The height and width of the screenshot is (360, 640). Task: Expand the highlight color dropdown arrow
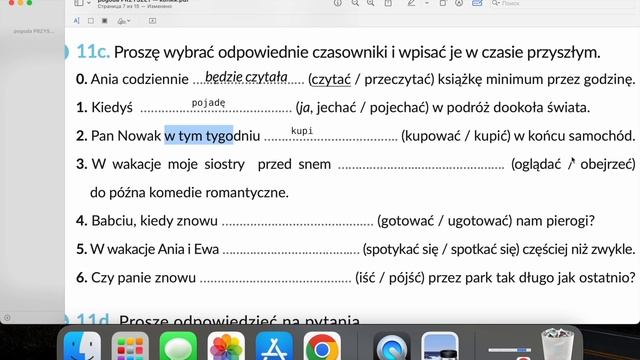pyautogui.click(x=427, y=3)
